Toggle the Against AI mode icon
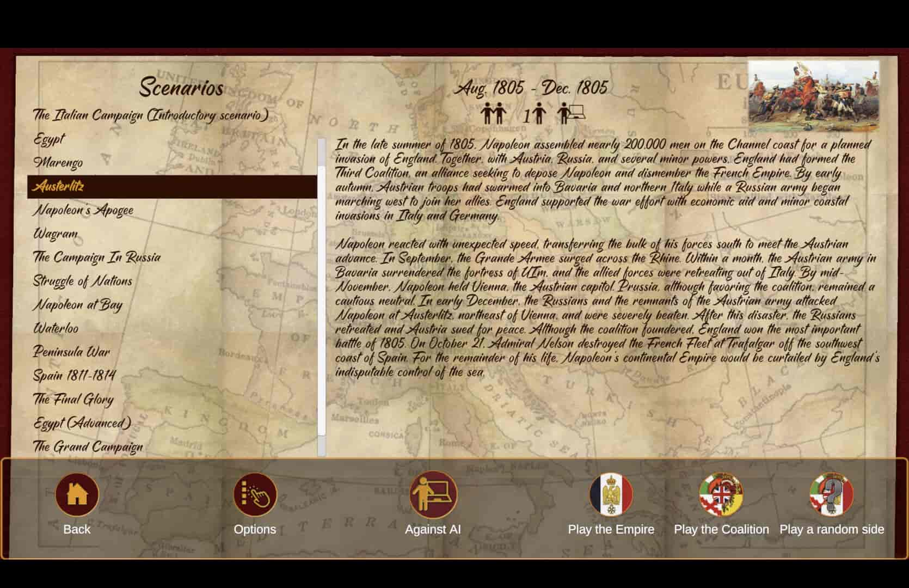 coord(433,494)
